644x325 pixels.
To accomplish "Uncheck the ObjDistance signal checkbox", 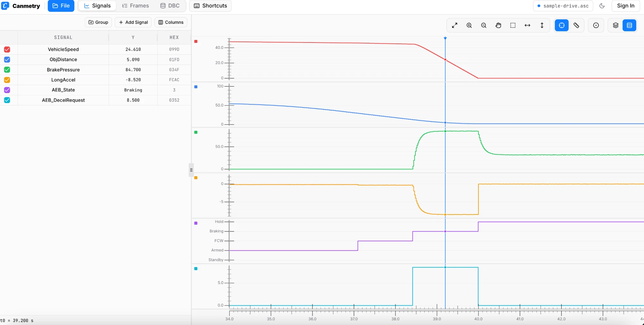I will 7,60.
